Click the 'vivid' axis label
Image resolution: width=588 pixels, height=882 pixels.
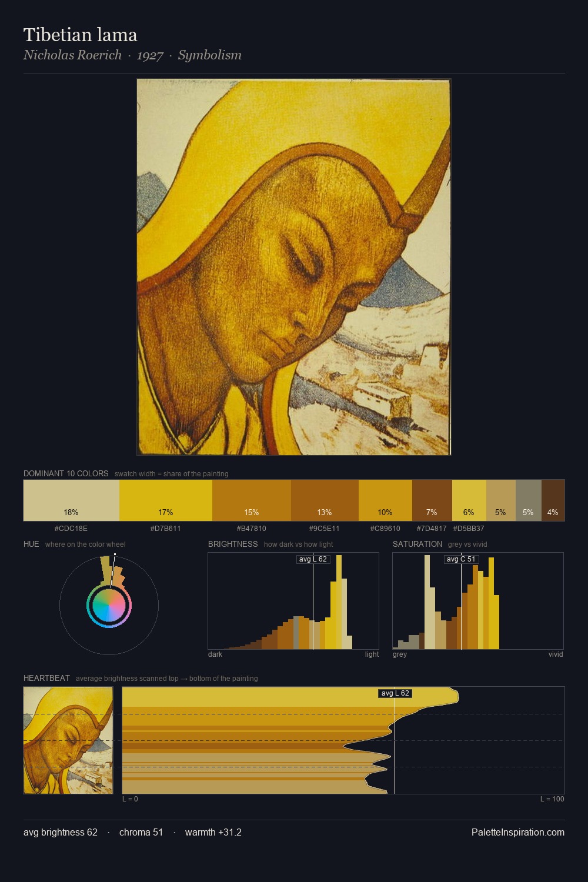(556, 654)
